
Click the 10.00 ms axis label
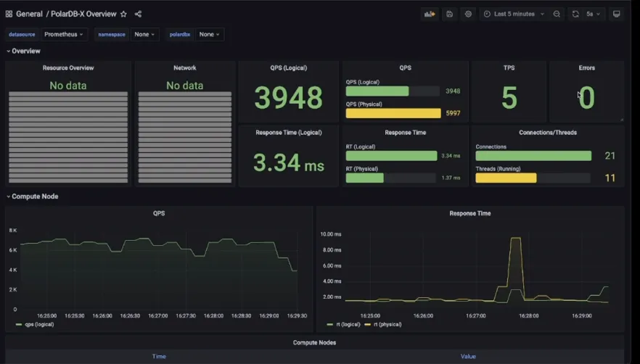point(331,234)
